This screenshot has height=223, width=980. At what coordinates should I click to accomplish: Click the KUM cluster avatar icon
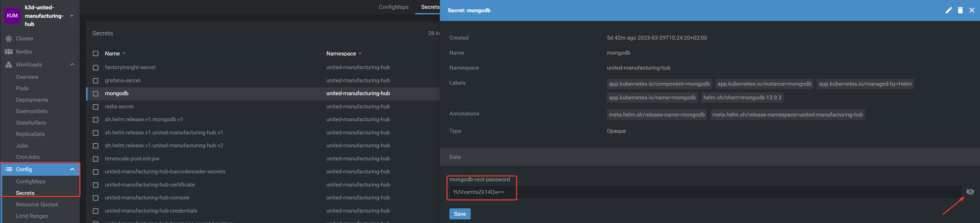[x=12, y=16]
